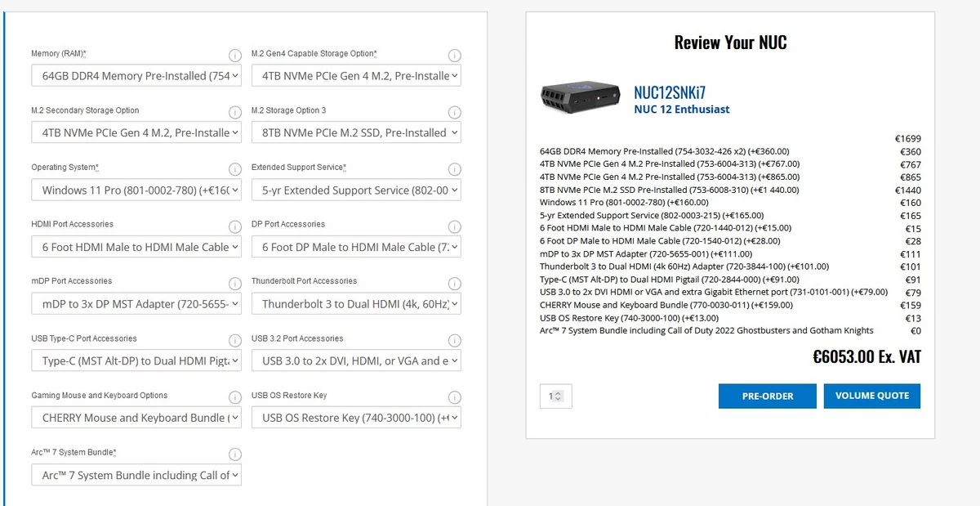The image size is (980, 506).
Task: Click info icon beside M.2 Secondary Storage Option
Action: click(234, 112)
